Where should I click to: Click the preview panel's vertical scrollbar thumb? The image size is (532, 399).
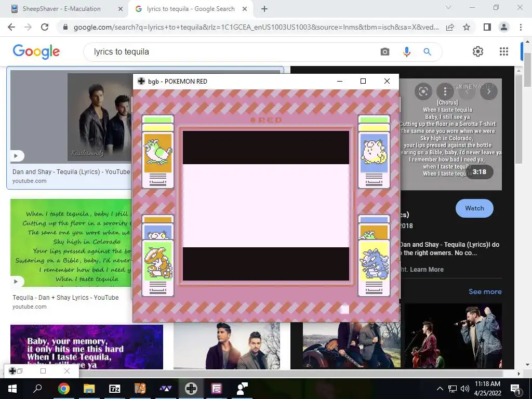pyautogui.click(x=518, y=119)
